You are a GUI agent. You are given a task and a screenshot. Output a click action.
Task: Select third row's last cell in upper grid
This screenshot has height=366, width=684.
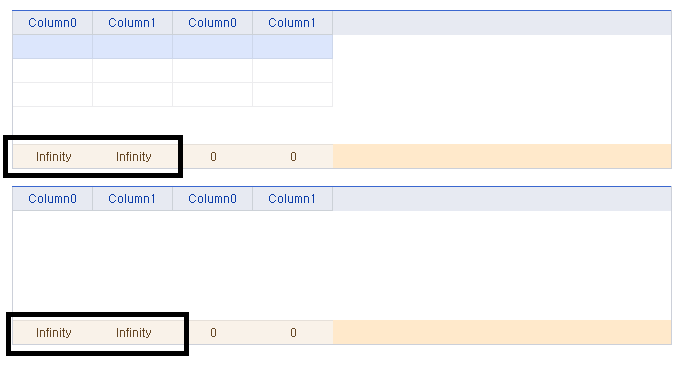tap(292, 94)
